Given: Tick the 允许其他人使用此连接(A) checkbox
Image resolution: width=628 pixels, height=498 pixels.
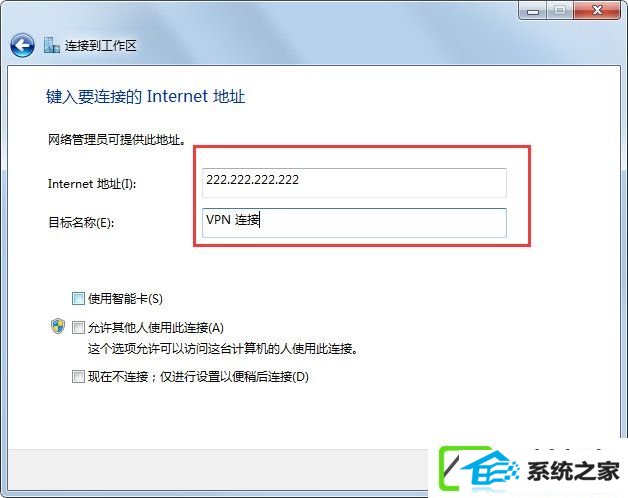Looking at the screenshot, I should (x=78, y=328).
